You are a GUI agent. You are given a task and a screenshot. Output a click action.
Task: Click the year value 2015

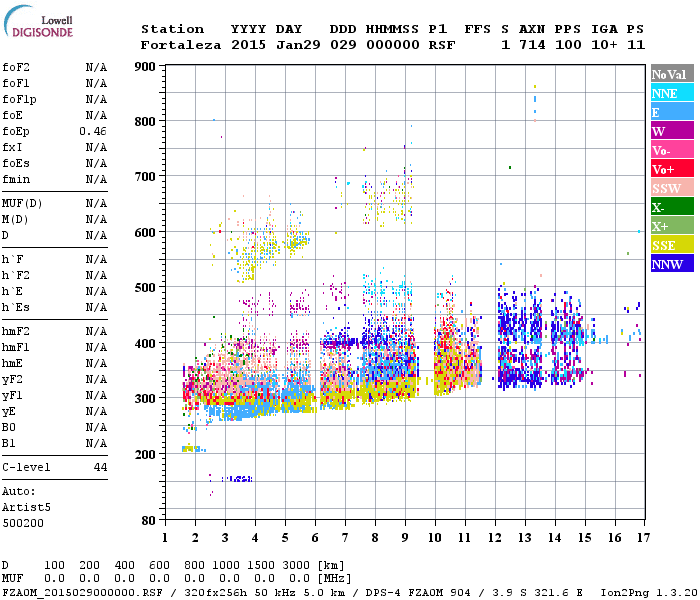tap(248, 45)
